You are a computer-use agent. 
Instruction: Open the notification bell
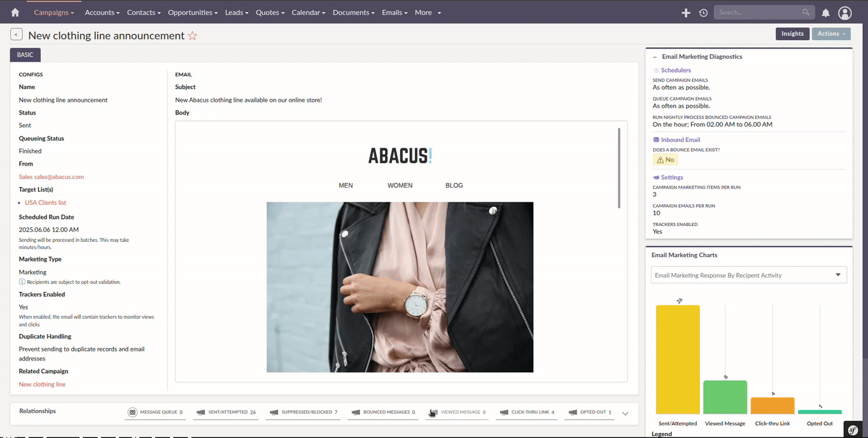click(827, 12)
